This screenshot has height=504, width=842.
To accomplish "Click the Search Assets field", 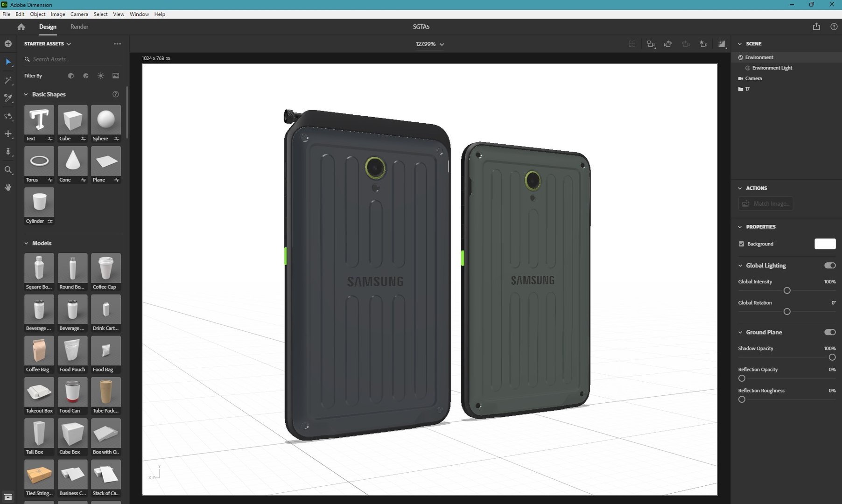I will pos(73,59).
